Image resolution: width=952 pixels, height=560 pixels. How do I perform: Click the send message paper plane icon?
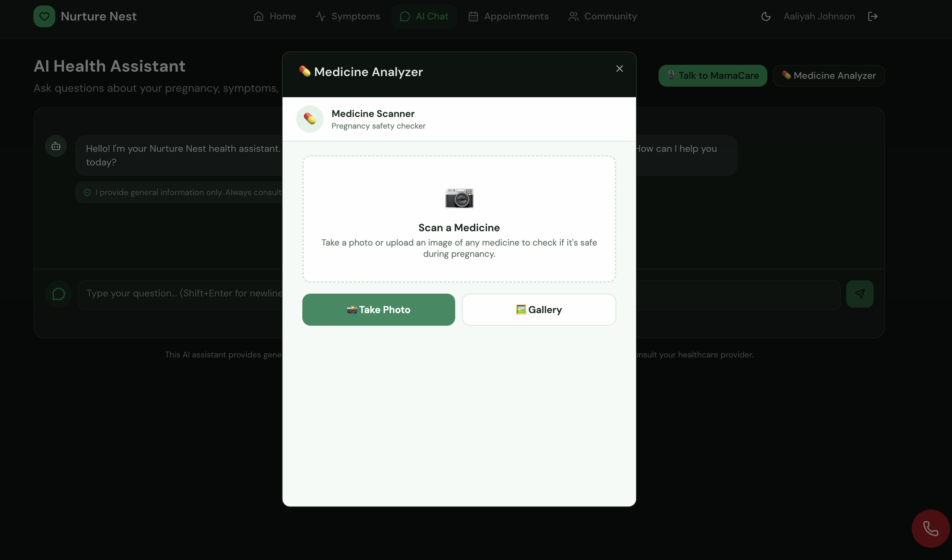(860, 294)
